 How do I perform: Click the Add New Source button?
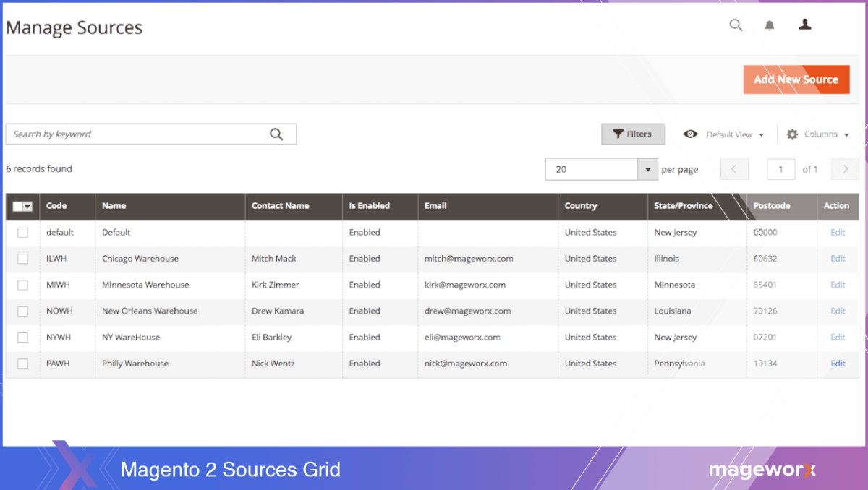click(x=796, y=79)
